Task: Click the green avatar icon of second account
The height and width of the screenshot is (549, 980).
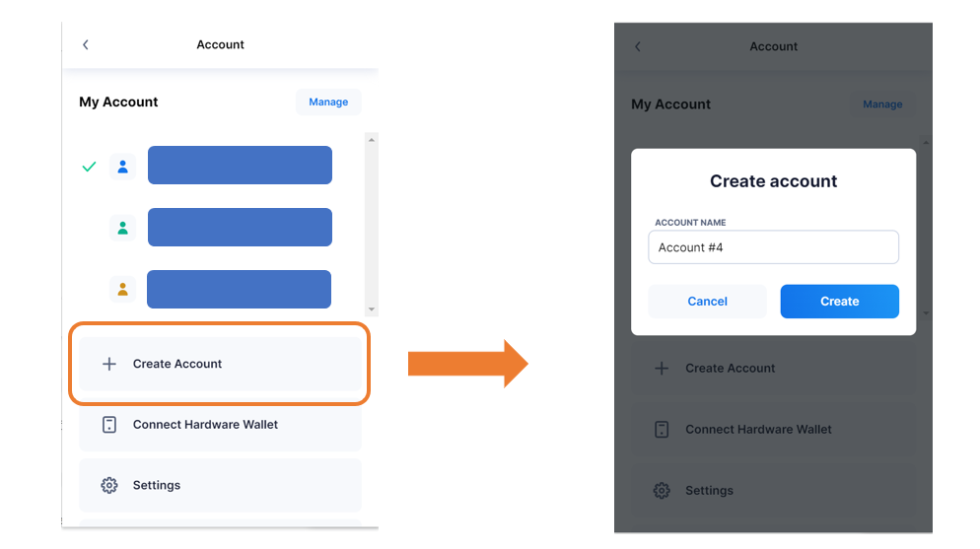Action: [122, 229]
